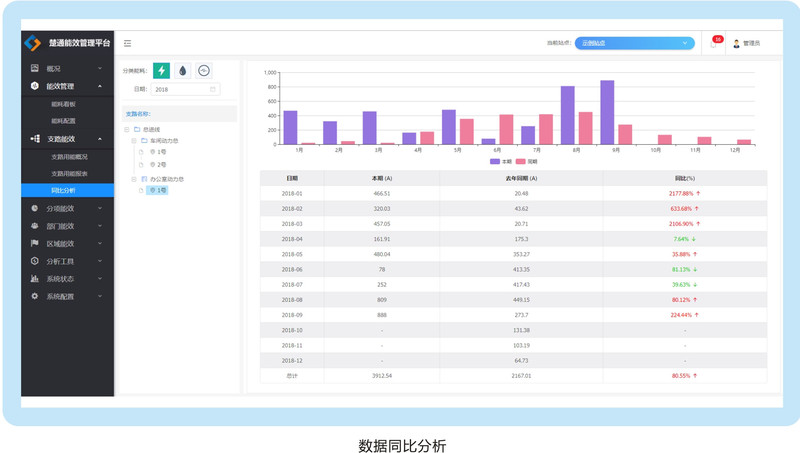Open the 支路用能概况 submenu item
This screenshot has height=453, width=800.
point(69,157)
